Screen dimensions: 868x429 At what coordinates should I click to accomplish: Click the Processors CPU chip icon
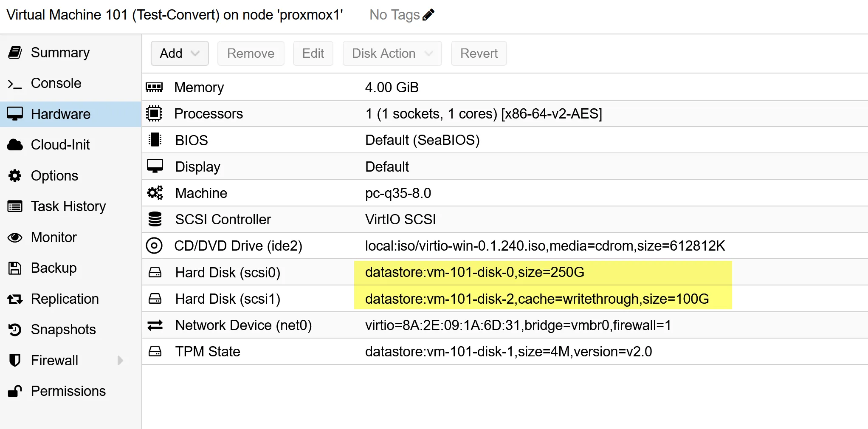click(x=154, y=114)
